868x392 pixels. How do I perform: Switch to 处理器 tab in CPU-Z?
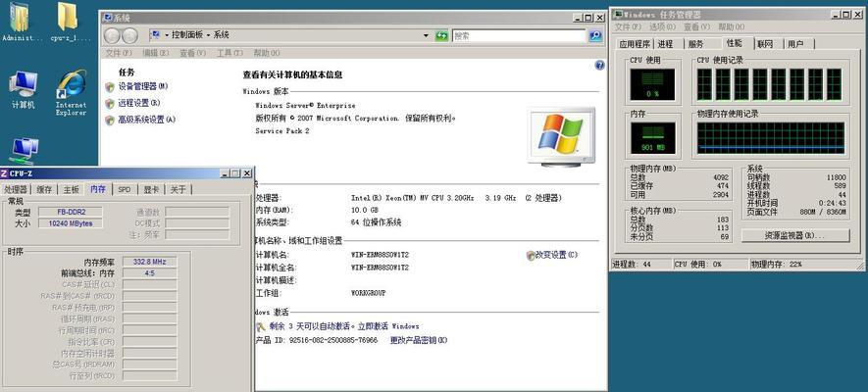click(16, 190)
